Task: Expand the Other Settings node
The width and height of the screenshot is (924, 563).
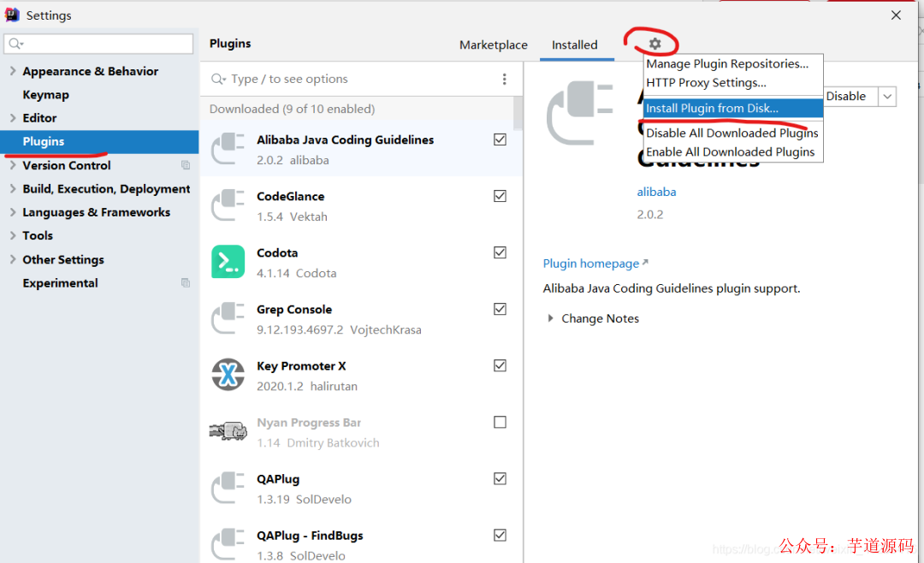Action: point(12,259)
